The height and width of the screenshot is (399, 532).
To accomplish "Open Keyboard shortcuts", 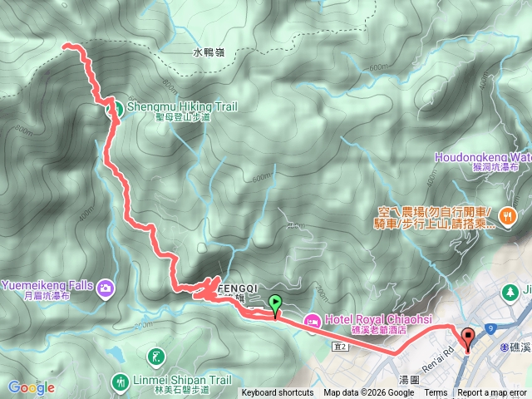I will (x=278, y=393).
